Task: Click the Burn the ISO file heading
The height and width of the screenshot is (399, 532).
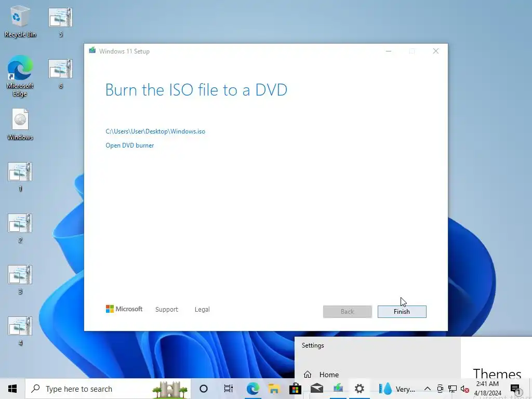Action: (x=196, y=90)
